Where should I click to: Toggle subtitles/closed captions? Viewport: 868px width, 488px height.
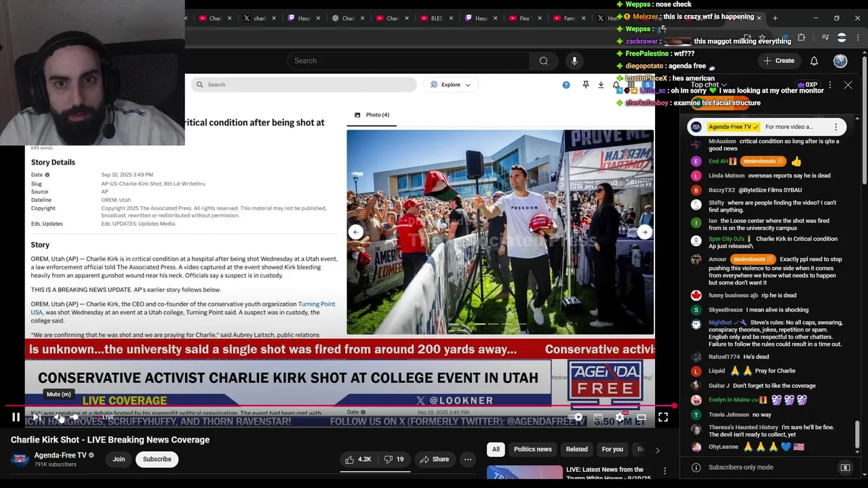pyautogui.click(x=597, y=418)
